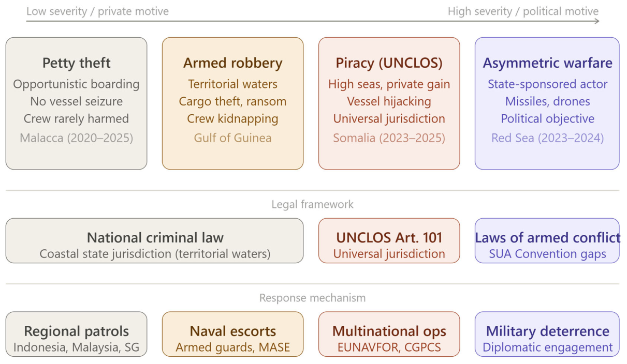Click the Petty theft box
Viewport: 627px width, 364px height.
click(76, 103)
